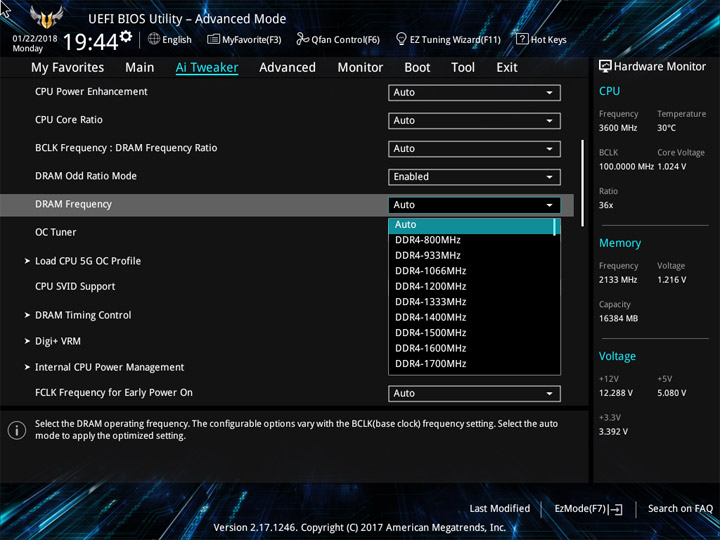Show Hot Keys help
Image resolution: width=720 pixels, height=540 pixels.
(541, 39)
